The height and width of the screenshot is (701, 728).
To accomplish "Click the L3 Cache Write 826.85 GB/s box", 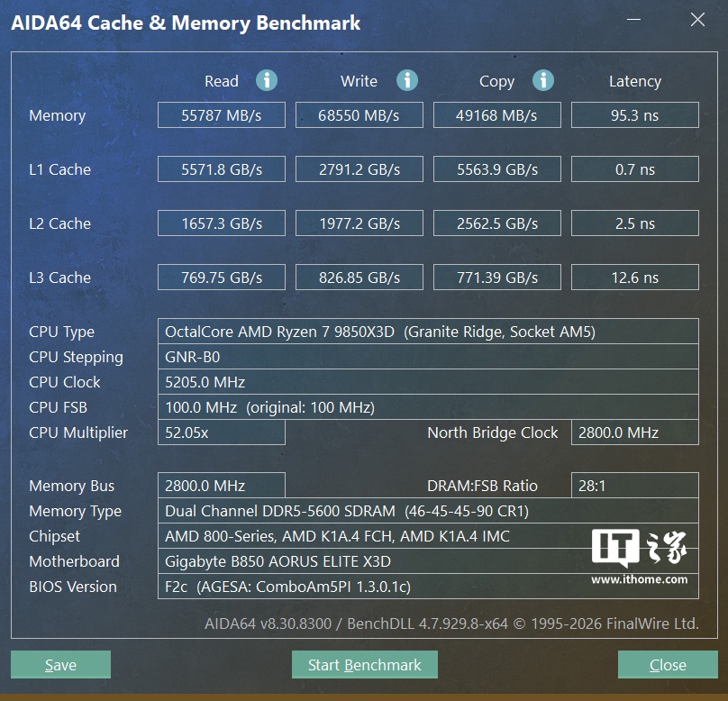I will (x=359, y=278).
